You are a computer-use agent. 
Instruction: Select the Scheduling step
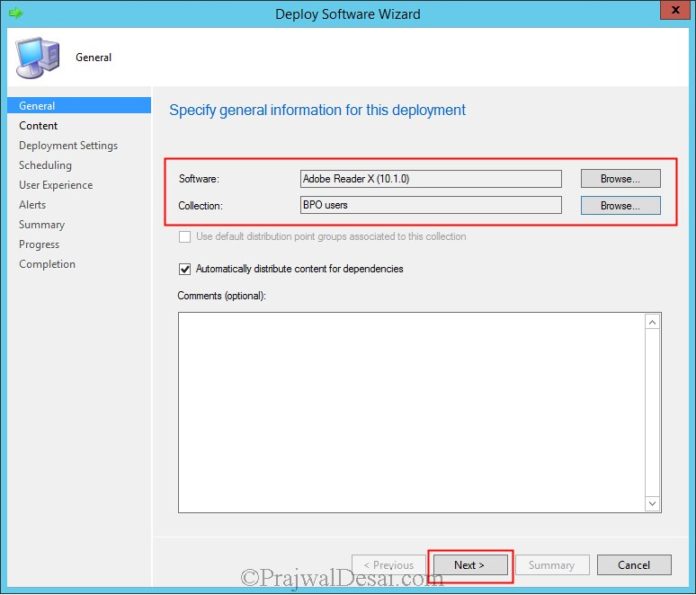click(45, 165)
